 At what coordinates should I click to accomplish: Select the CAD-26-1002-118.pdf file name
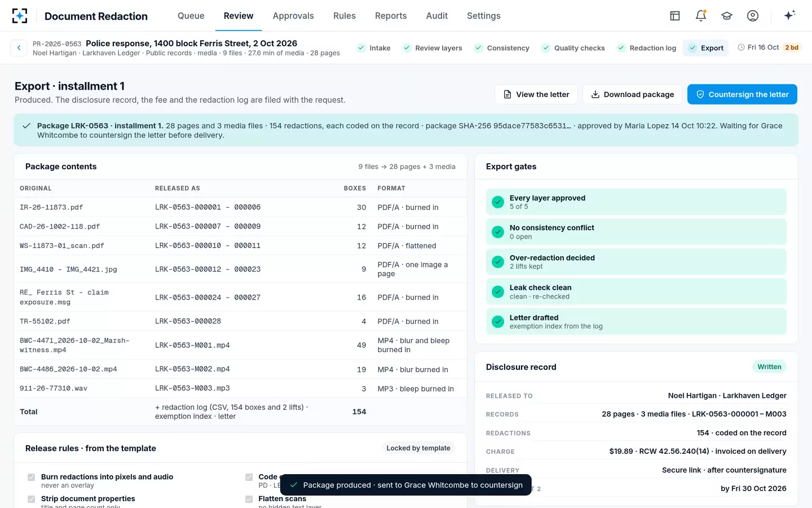(x=60, y=226)
